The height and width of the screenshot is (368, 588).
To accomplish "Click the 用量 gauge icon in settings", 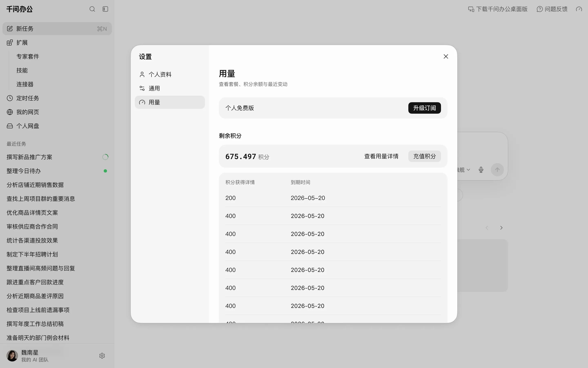I will pos(142,102).
